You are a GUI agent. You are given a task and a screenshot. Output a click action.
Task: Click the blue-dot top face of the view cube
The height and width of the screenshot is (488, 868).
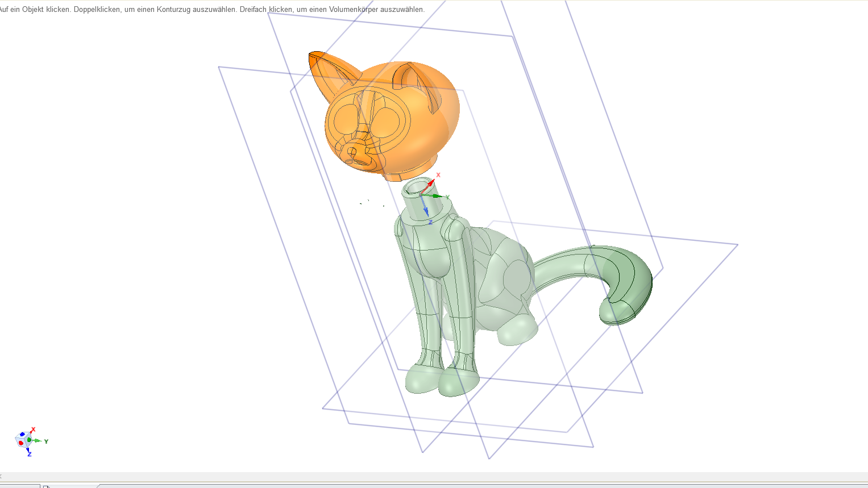23,435
